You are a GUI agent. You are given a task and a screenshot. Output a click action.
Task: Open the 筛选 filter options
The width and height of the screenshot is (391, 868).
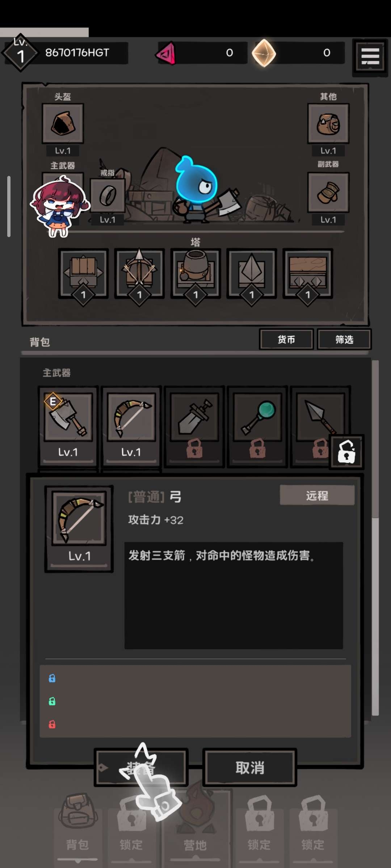[x=344, y=339]
